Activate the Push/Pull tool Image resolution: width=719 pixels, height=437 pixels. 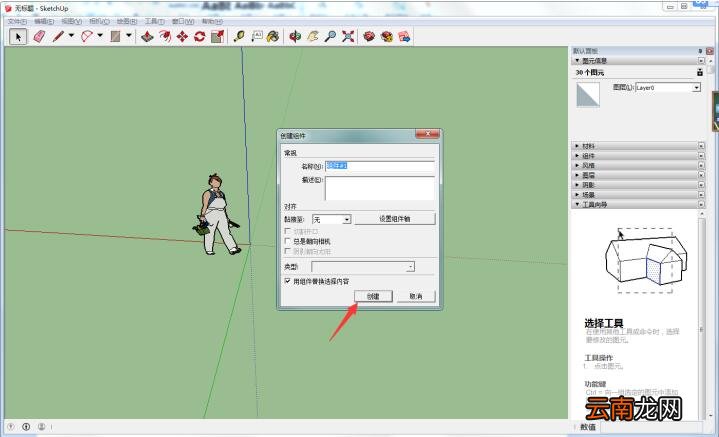tap(147, 36)
